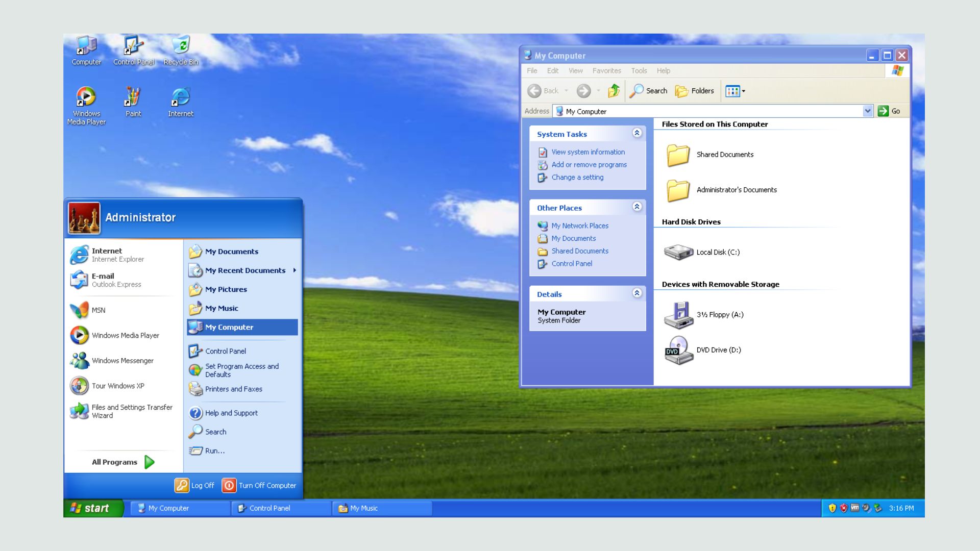Expand My Recent Documents submenu
The height and width of the screenshot is (551, 980).
(x=242, y=270)
